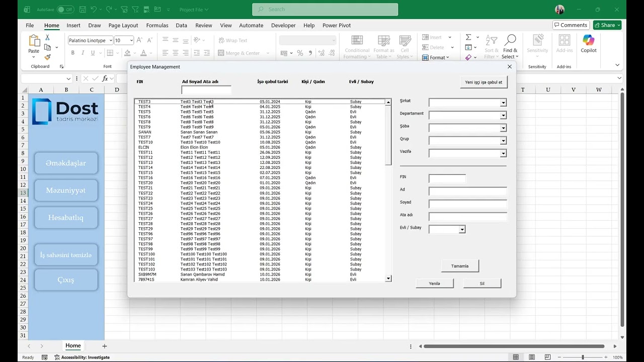Add a new sheet with plus icon
This screenshot has width=644, height=362.
[105, 346]
